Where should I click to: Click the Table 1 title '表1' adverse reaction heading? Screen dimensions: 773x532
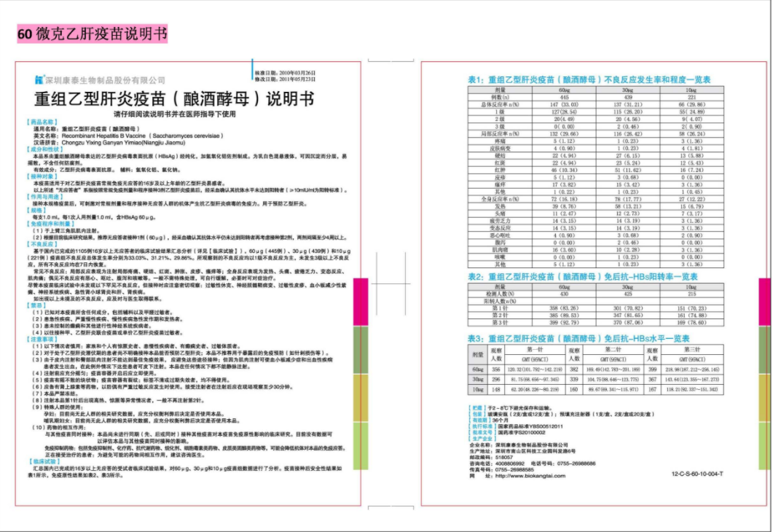pyautogui.click(x=589, y=79)
